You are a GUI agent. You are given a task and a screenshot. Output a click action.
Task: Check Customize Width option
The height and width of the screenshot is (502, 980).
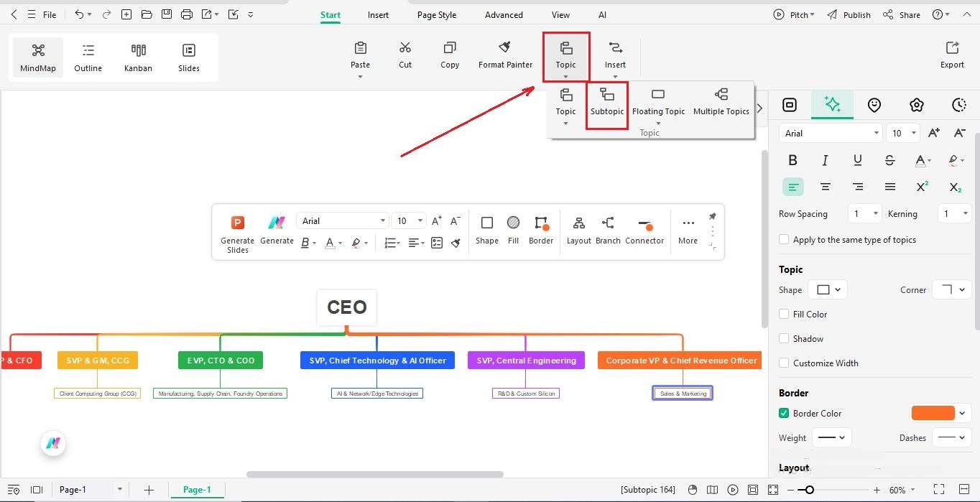(x=784, y=363)
